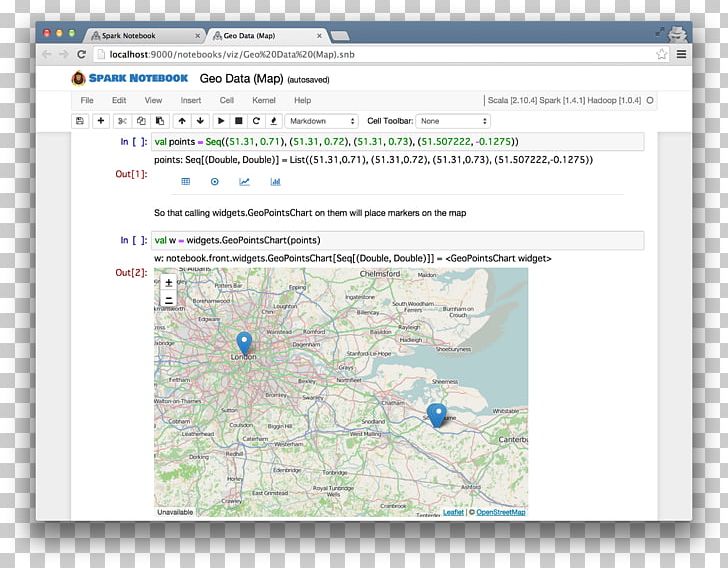
Task: Close the Geo Data (Map) browser tab
Action: pos(319,36)
